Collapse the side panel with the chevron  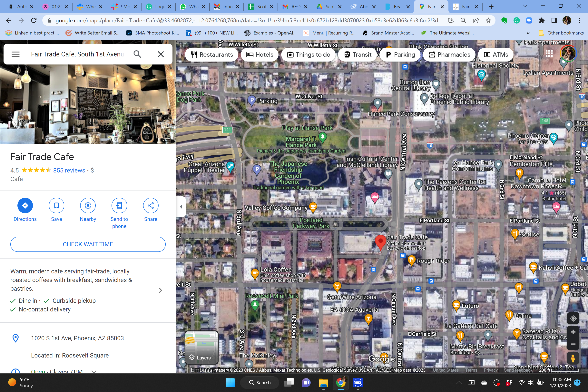pyautogui.click(x=181, y=207)
